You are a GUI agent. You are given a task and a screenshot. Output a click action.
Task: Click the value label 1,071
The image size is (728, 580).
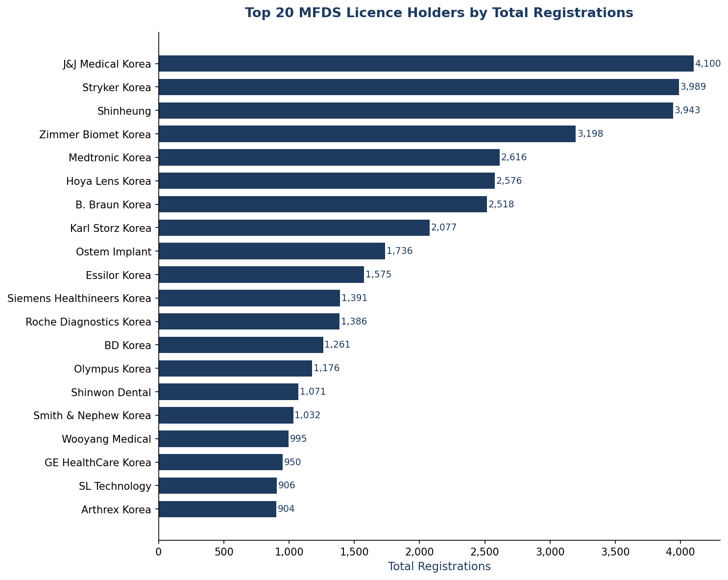point(313,392)
